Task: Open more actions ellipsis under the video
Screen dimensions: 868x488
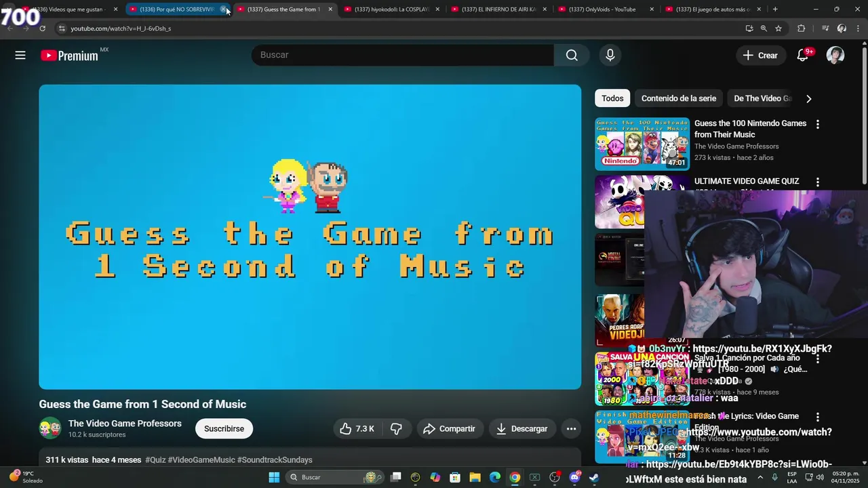Action: tap(571, 428)
